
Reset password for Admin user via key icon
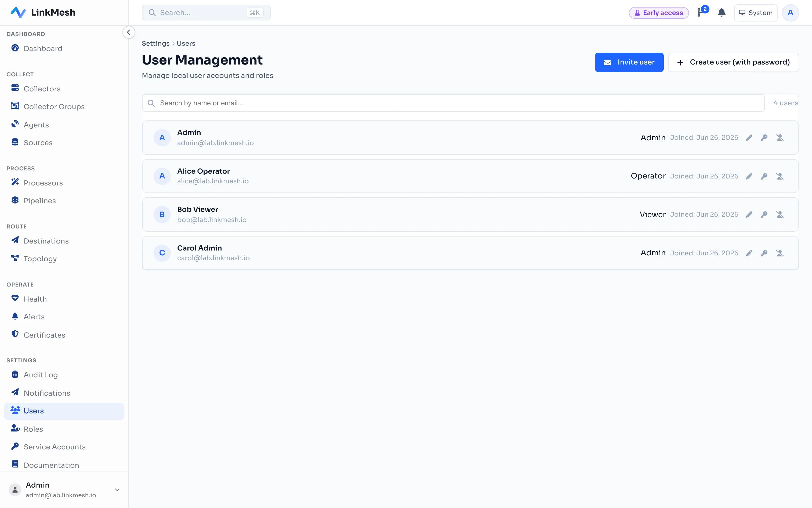tap(764, 138)
